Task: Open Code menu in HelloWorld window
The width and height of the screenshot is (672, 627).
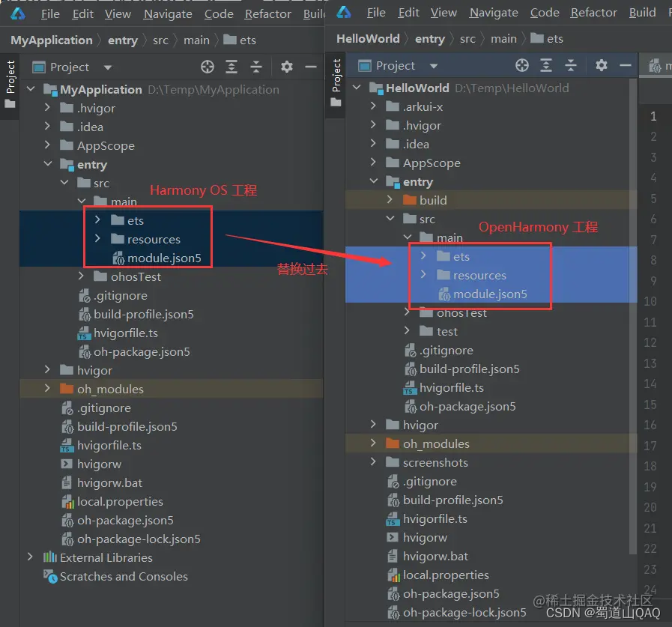Action: [x=545, y=13]
